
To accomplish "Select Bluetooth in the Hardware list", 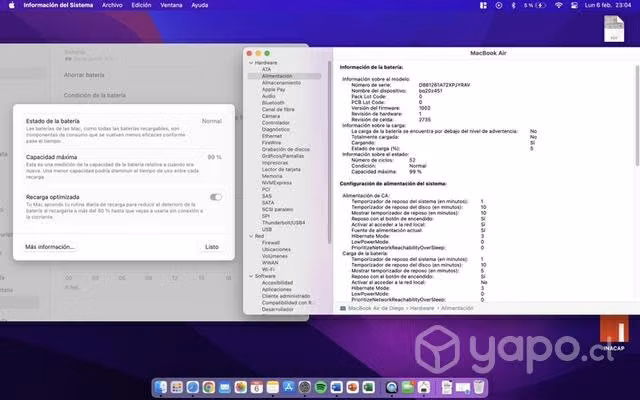I will click(273, 103).
